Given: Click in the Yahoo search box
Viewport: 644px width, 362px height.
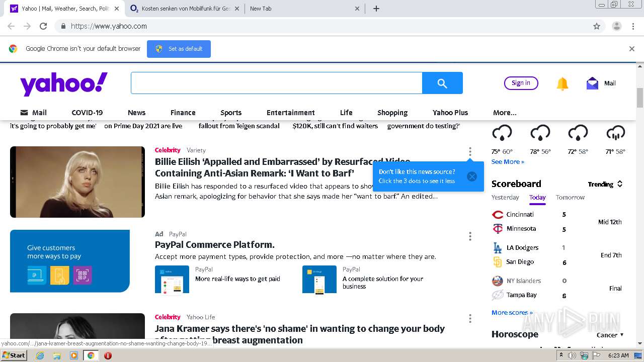Looking at the screenshot, I should click(276, 83).
